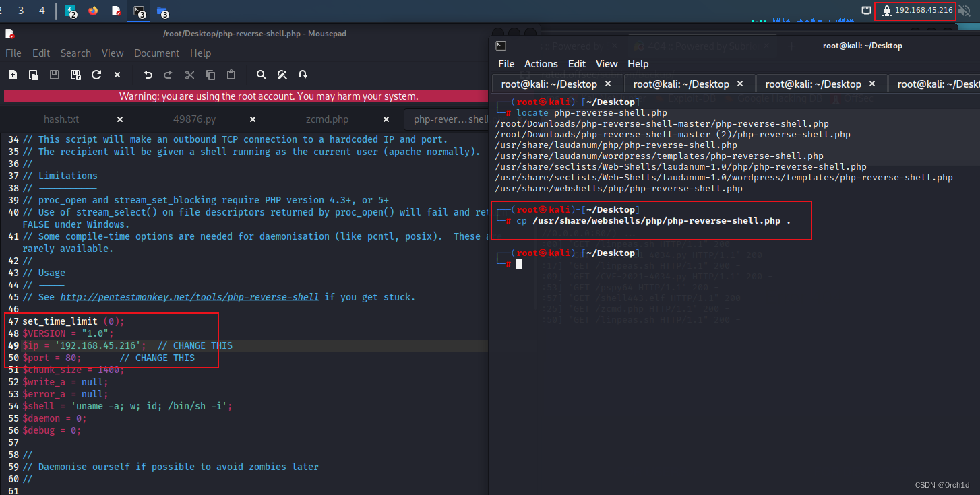Click the $ip value '192.168.45.216' on line 49
The height and width of the screenshot is (495, 980).
[x=100, y=345]
